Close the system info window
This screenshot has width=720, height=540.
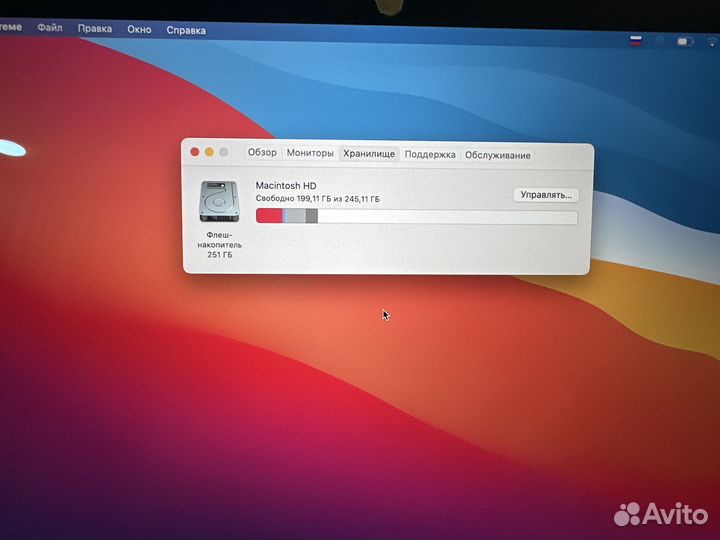195,152
